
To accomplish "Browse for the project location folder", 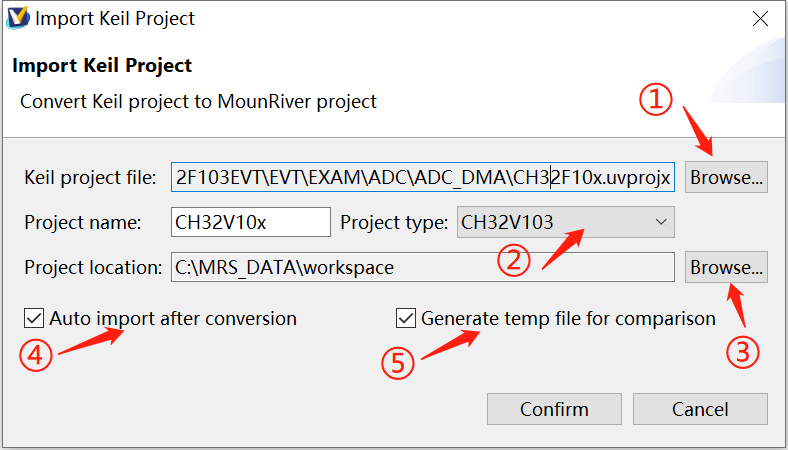I will (726, 267).
